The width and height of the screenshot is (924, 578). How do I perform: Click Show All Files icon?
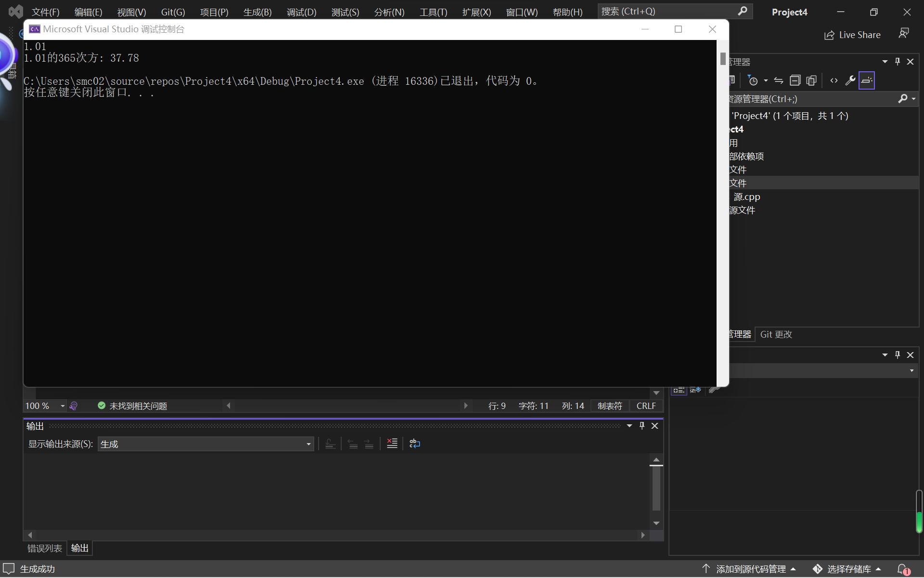point(811,80)
